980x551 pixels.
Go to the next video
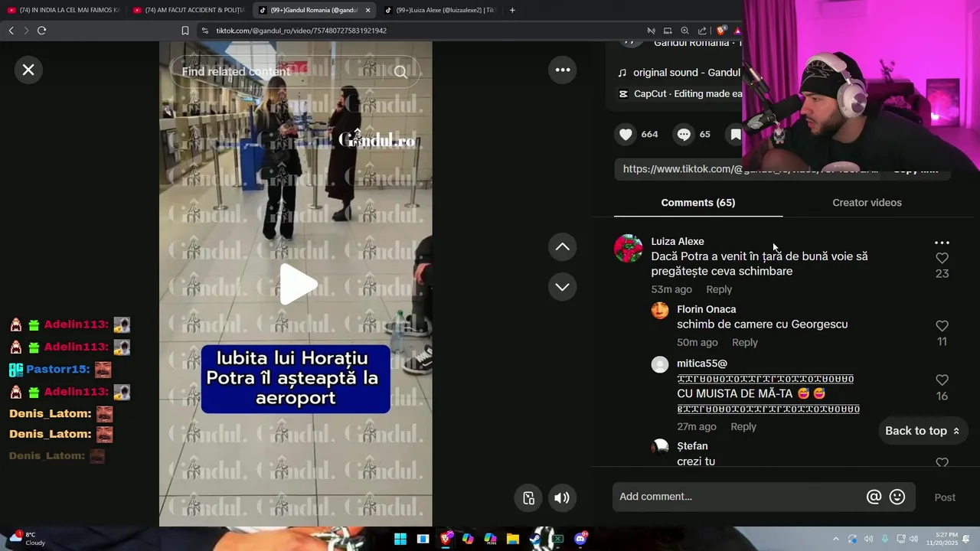point(563,287)
